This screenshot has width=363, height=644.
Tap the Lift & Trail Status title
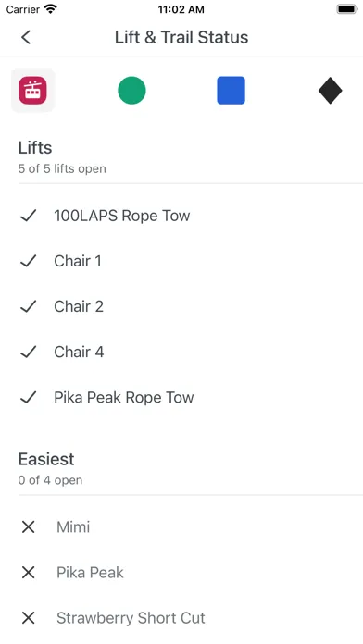point(181,37)
